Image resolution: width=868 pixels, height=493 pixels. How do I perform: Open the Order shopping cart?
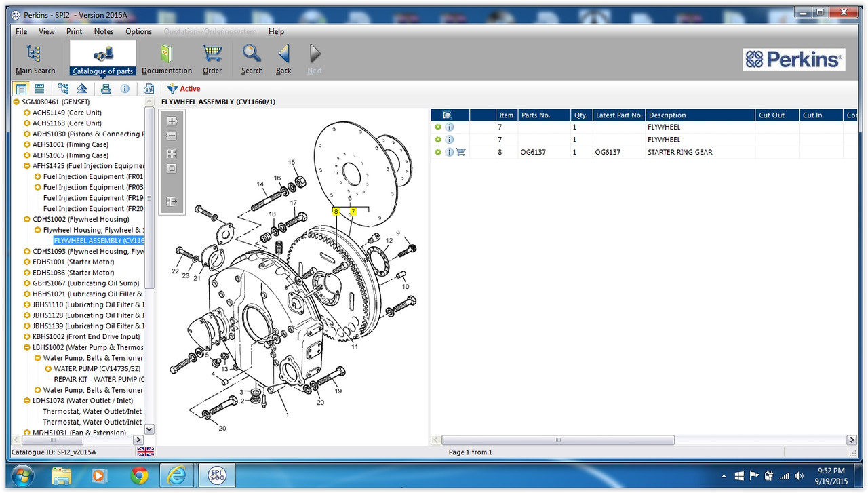pos(212,59)
